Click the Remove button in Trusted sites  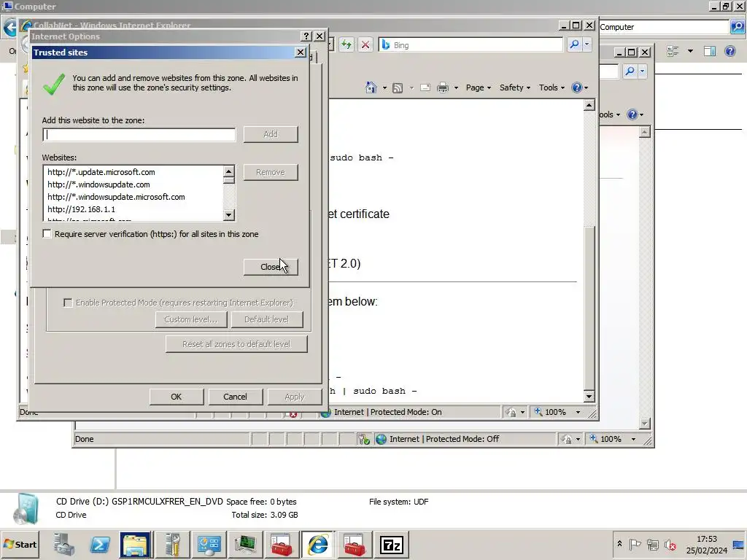(271, 172)
